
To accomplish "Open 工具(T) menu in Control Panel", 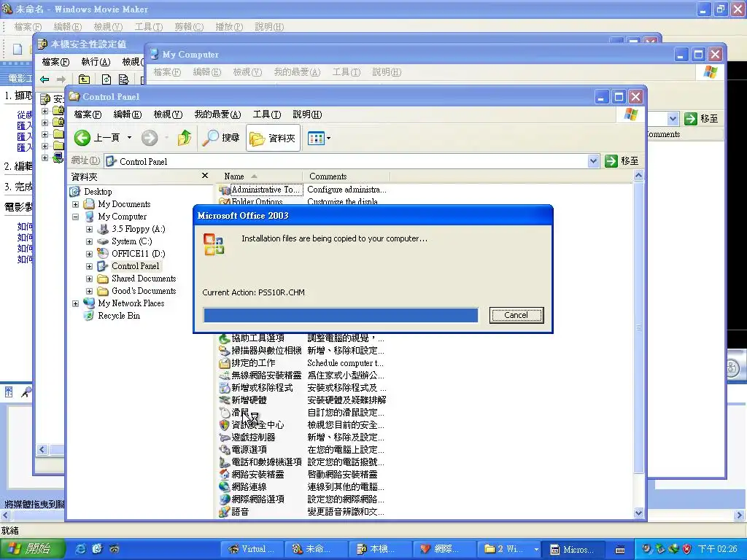I will (x=267, y=114).
